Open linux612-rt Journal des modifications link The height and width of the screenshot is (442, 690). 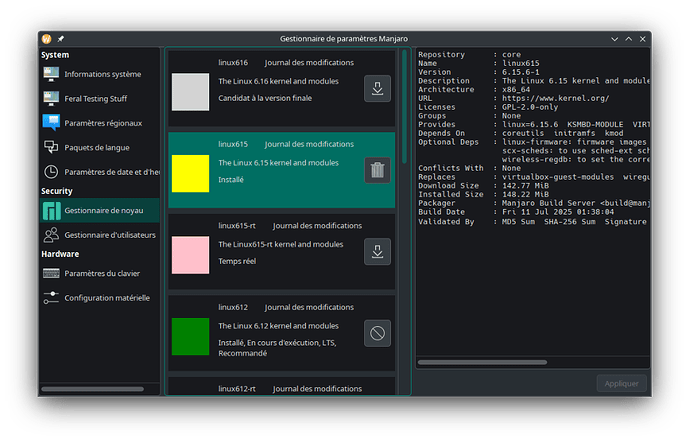[317, 389]
